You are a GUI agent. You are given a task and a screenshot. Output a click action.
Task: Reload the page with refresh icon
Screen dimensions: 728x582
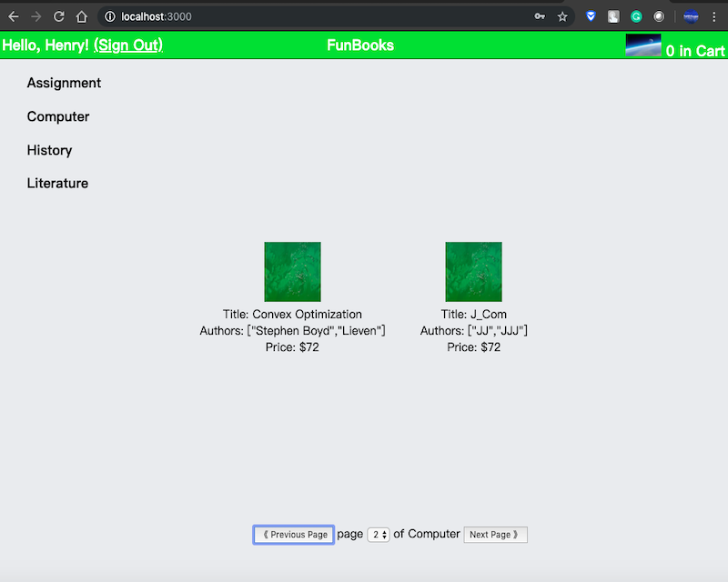(x=59, y=16)
